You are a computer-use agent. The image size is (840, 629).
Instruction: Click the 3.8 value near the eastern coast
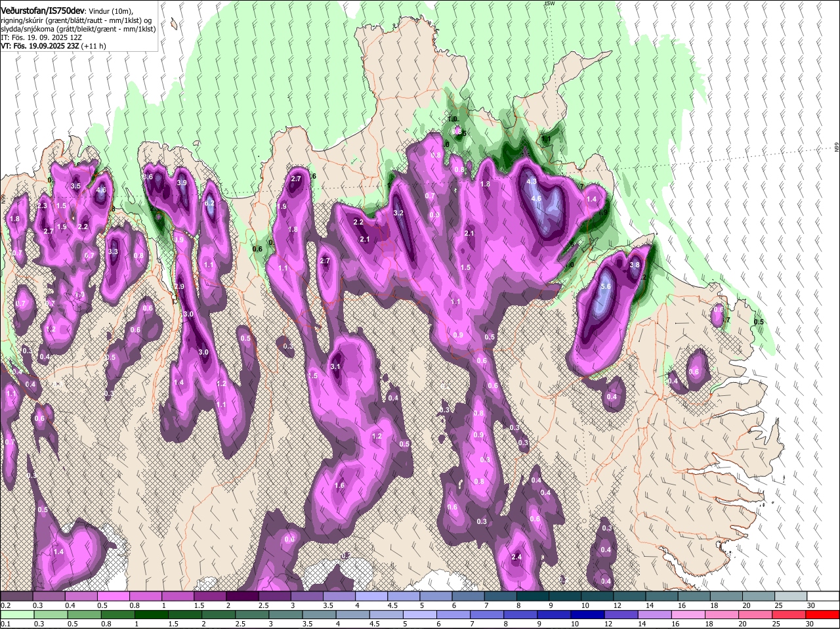635,265
